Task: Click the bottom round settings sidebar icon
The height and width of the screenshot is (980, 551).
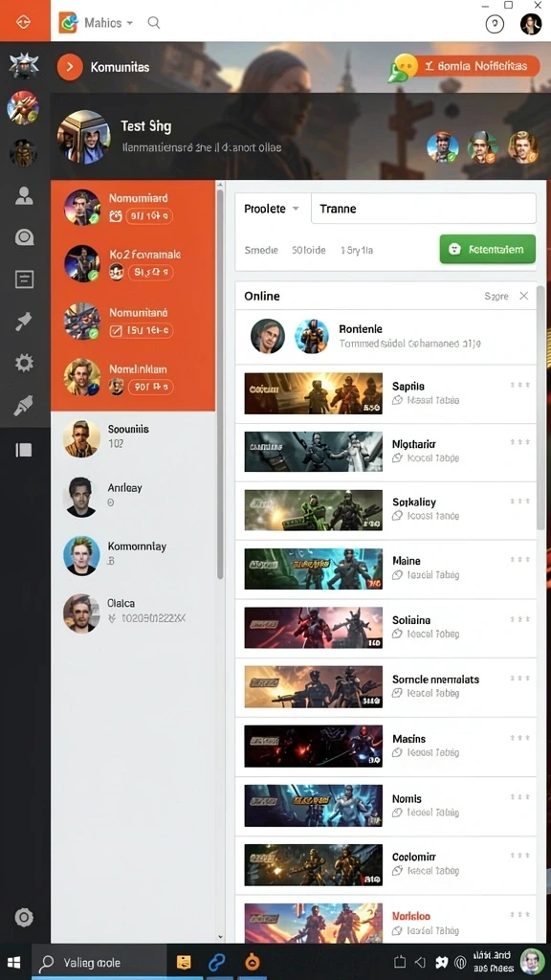Action: pos(24,917)
